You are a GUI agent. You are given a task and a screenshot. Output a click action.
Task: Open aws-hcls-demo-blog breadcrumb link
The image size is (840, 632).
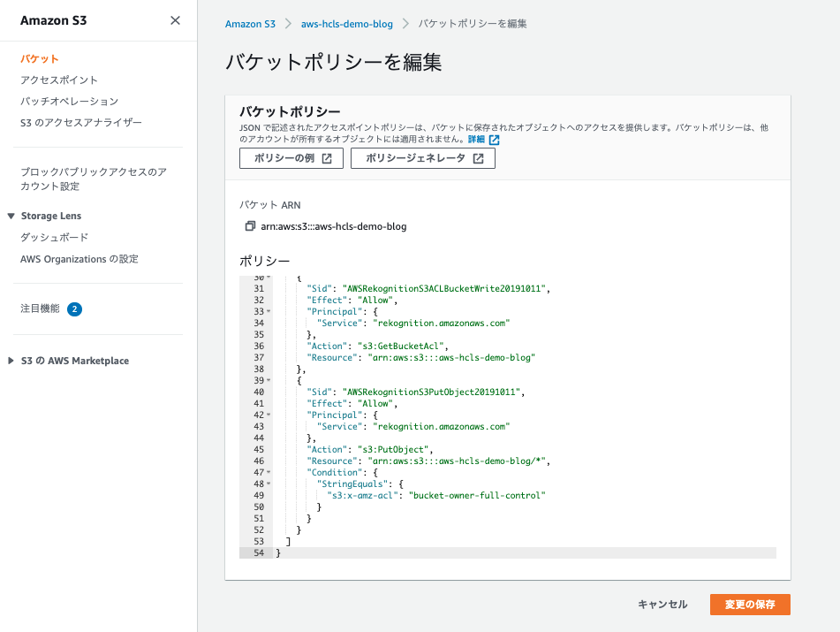tap(346, 24)
